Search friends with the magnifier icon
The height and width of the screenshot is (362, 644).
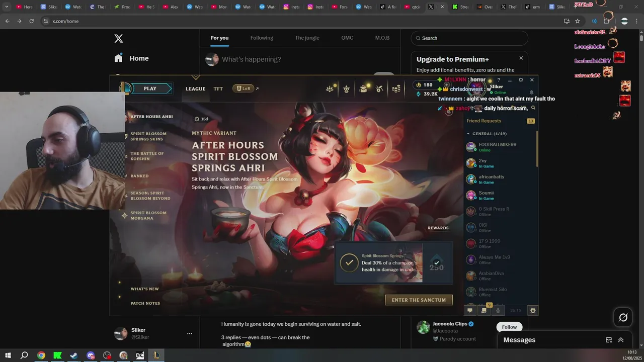[533, 108]
